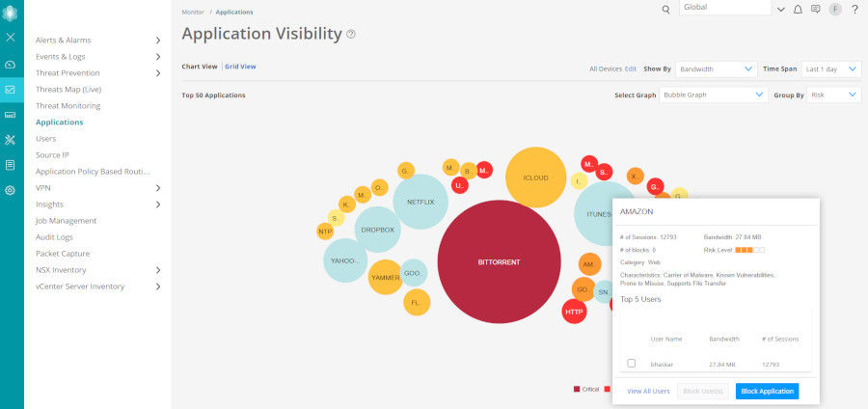Open the Show By Bandwidth dropdown
Screen dimensions: 868x409
(715, 69)
